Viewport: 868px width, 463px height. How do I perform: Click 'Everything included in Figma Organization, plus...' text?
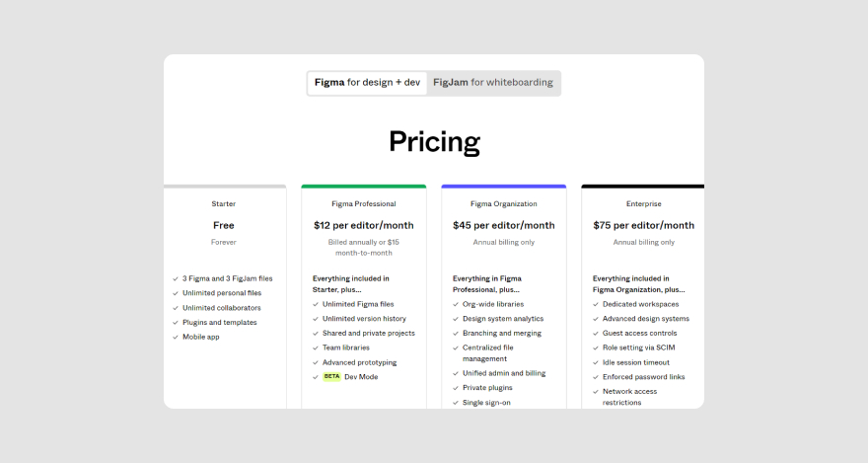639,284
